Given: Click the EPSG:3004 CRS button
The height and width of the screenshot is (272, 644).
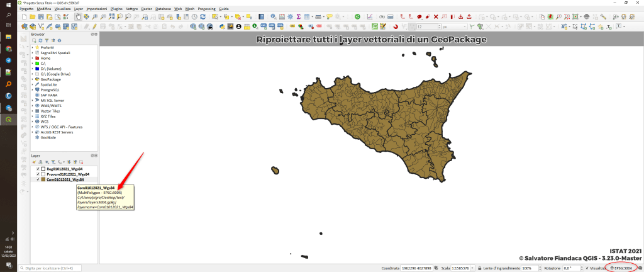Looking at the screenshot, I should pyautogui.click(x=621, y=268).
